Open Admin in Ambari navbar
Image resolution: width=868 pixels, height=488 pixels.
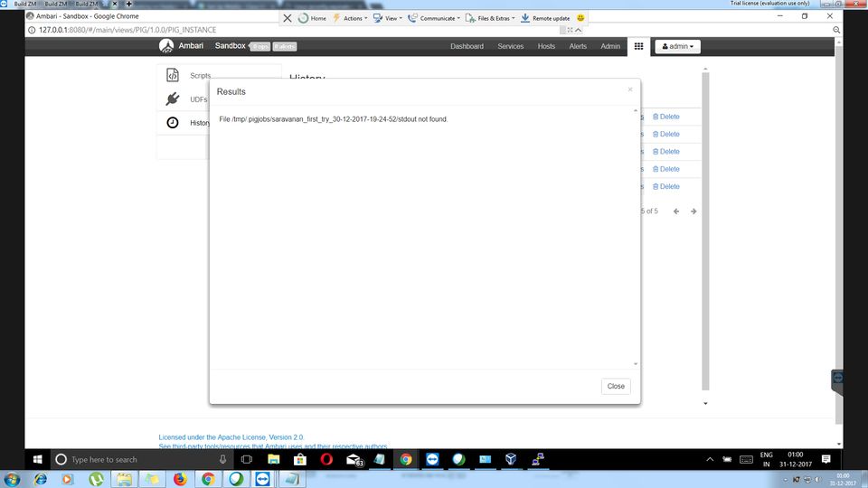(610, 46)
